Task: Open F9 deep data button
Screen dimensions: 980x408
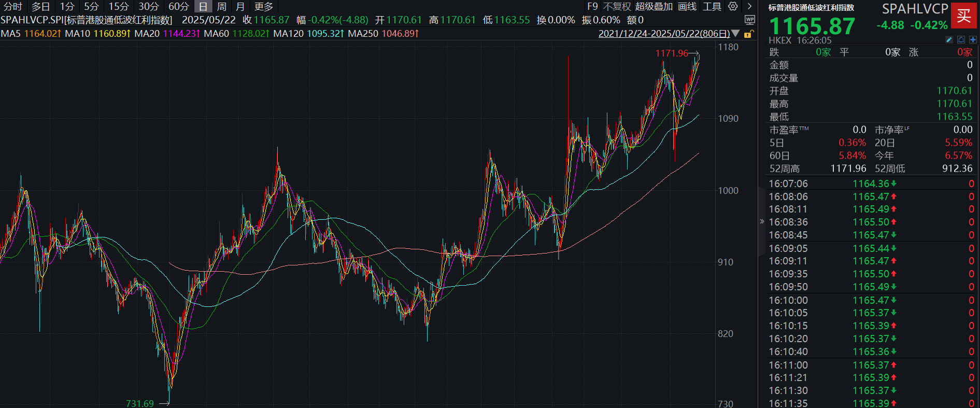Action: 592,6
